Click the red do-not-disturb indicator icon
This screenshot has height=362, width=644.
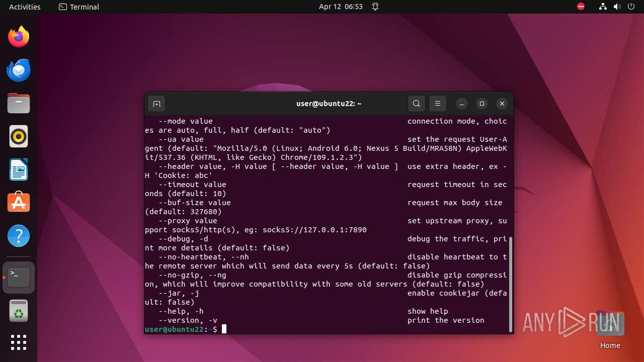[581, 7]
